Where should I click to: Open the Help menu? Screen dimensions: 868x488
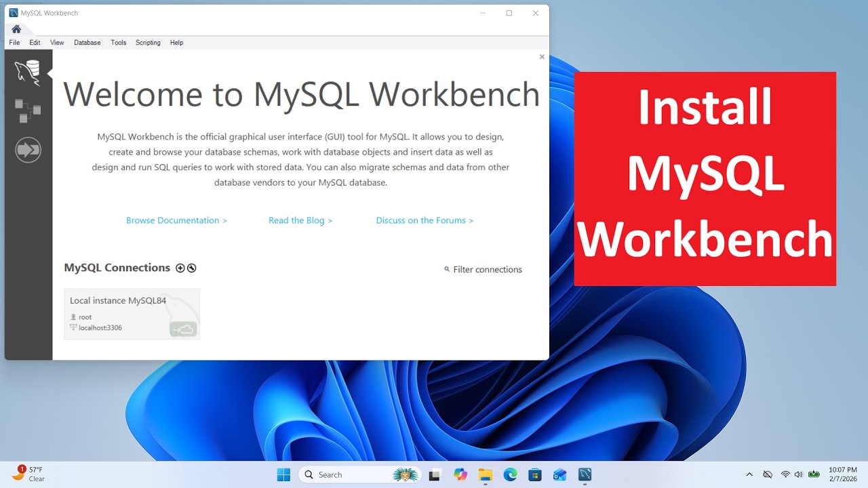click(x=176, y=43)
